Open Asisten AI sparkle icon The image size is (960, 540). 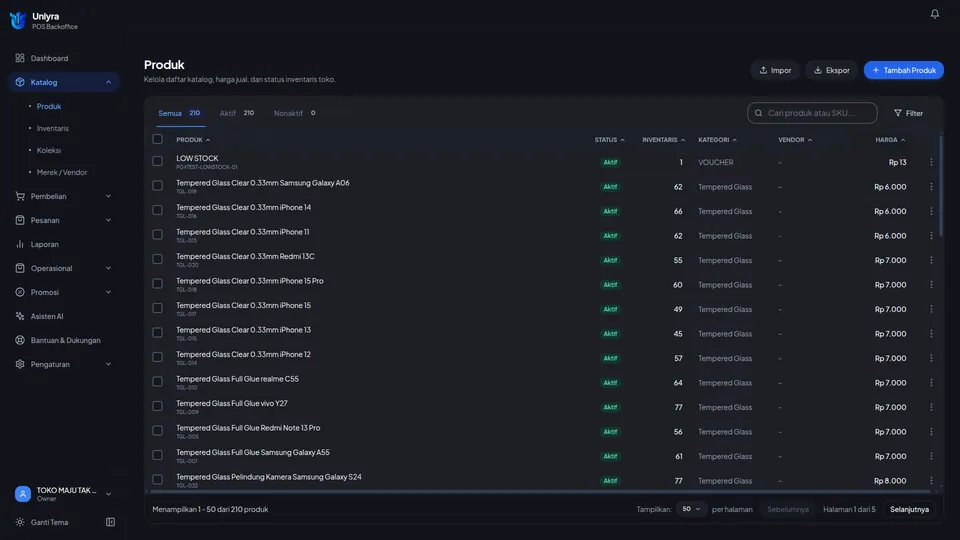pos(20,316)
